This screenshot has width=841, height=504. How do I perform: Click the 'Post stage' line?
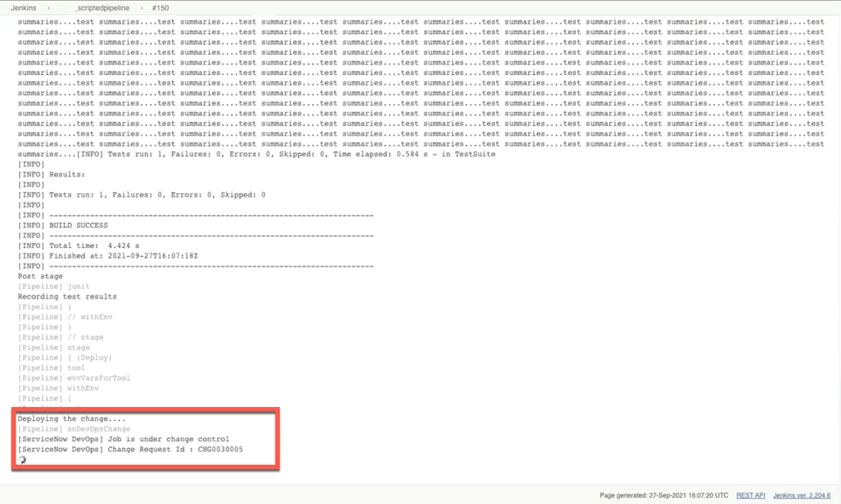pos(40,276)
